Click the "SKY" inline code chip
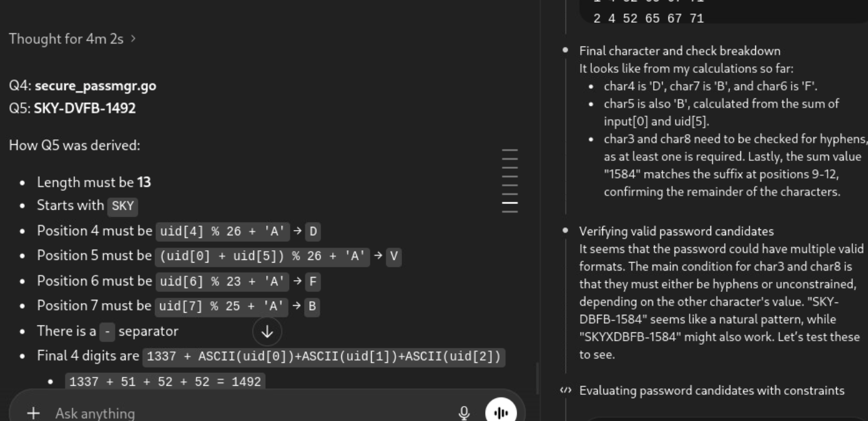This screenshot has width=868, height=421. [122, 206]
